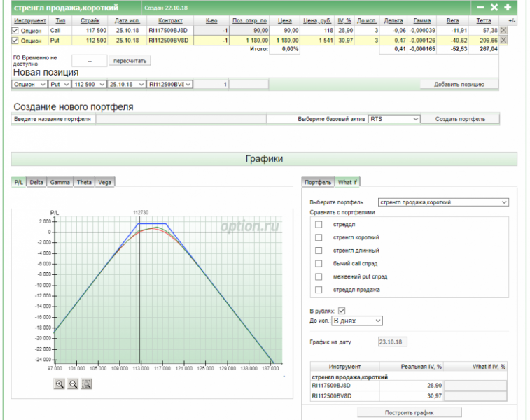
Task: Switch to the Gamma chart tab
Action: tap(60, 182)
